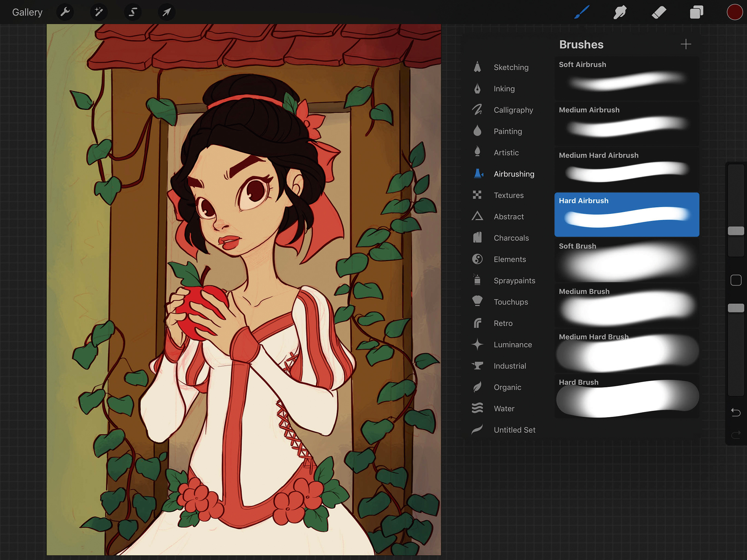Click the Water waves icon

coord(477,408)
